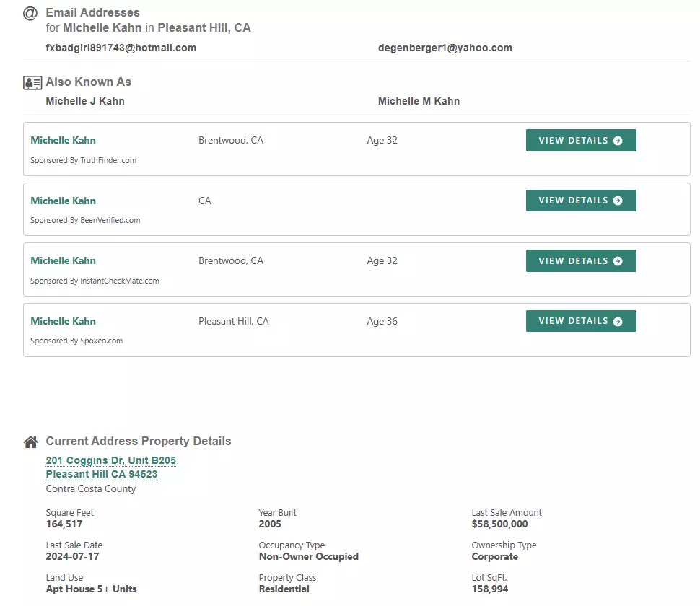The width and height of the screenshot is (700, 606).
Task: Follow the Pleasant Hill CA 94523 link
Action: tap(102, 475)
